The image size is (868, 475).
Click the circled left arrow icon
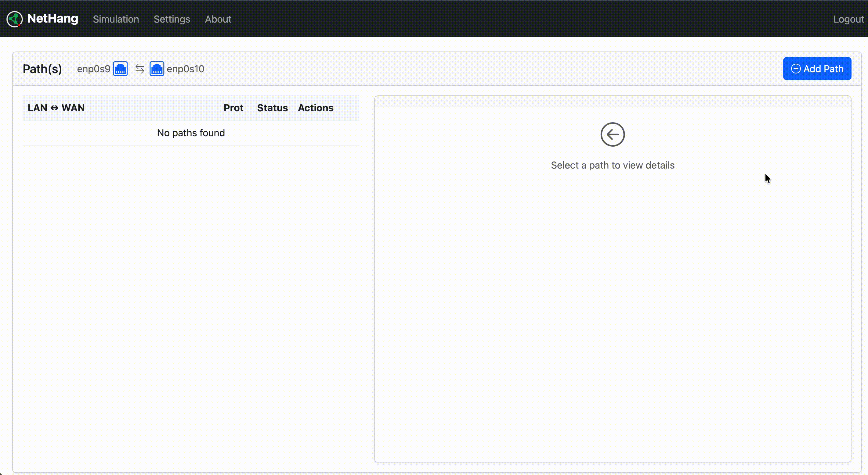point(612,134)
